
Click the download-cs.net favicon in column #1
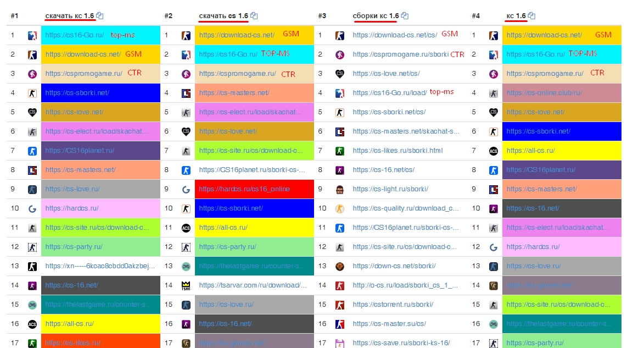32,55
